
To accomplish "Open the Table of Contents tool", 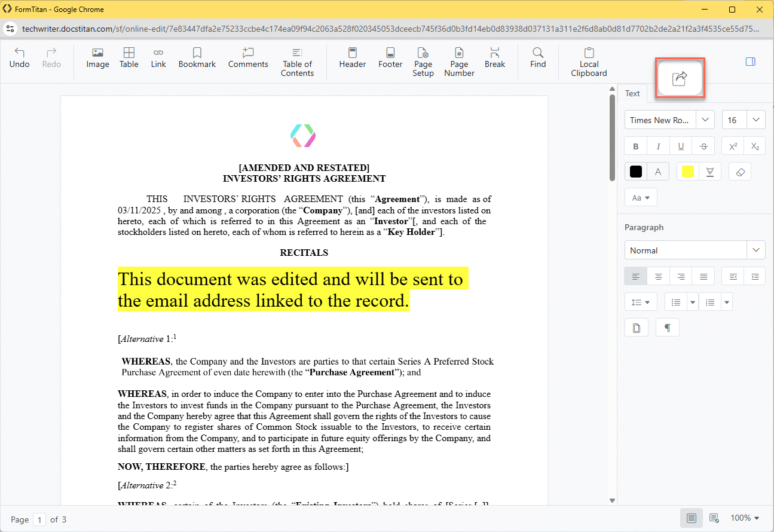I will (x=297, y=62).
